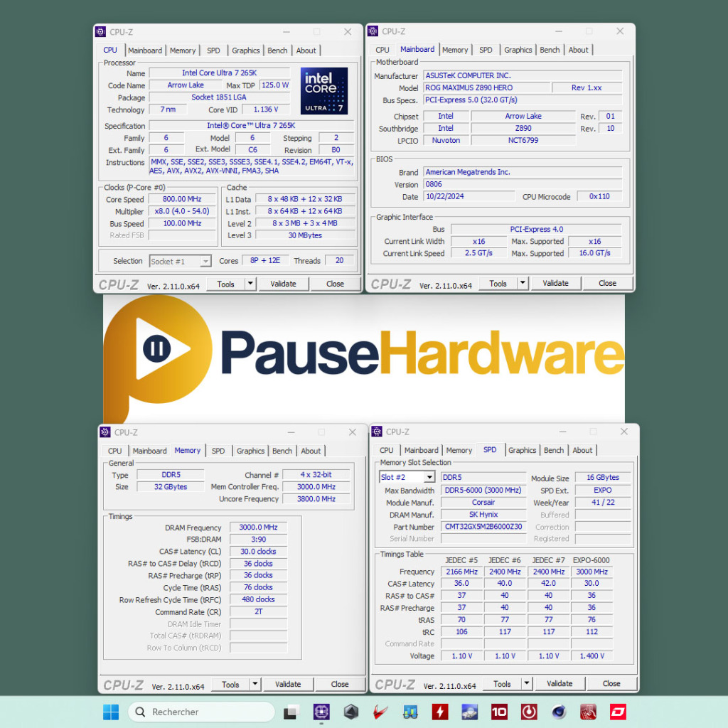Click the Part Number CMT32GX5M2B6000Z30
The height and width of the screenshot is (728, 728).
click(483, 527)
